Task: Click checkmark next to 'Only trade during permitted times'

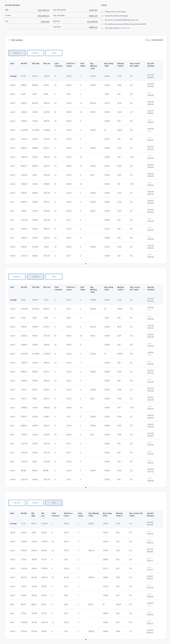Action: [102, 28]
